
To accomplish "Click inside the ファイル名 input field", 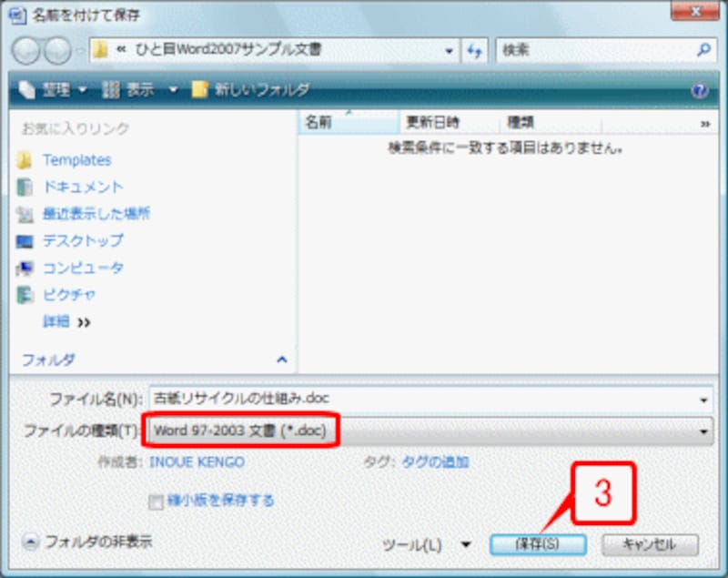I will [364, 398].
